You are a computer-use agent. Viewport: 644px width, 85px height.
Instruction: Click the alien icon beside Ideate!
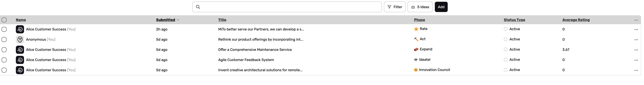pyautogui.click(x=416, y=60)
